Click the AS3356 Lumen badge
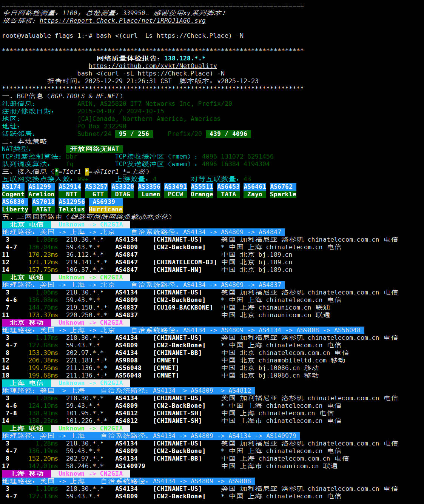Viewport: 424px width, 504px height. click(149, 191)
